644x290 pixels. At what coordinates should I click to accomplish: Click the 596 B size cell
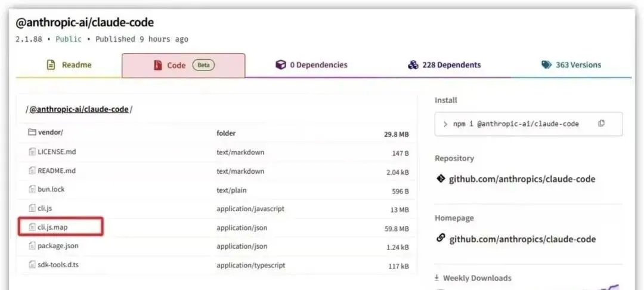coord(401,191)
